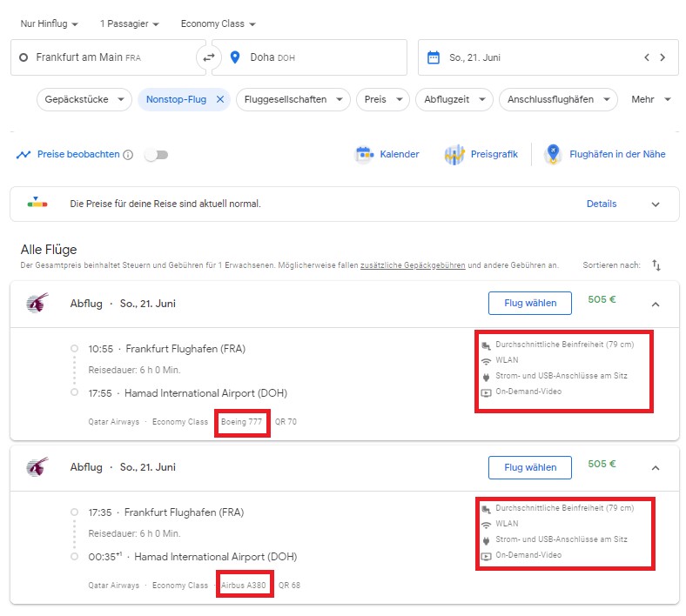Toggle the Preise beobachten switch

[x=157, y=155]
